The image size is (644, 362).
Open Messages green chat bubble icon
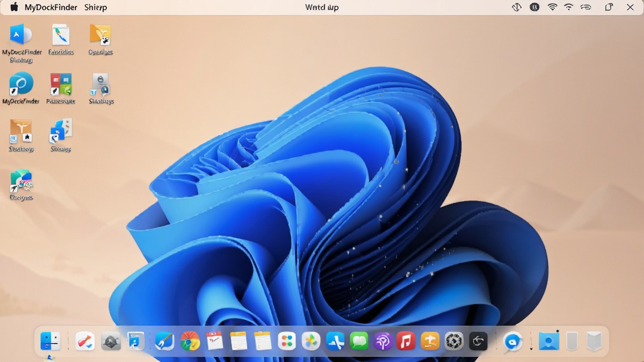[359, 341]
